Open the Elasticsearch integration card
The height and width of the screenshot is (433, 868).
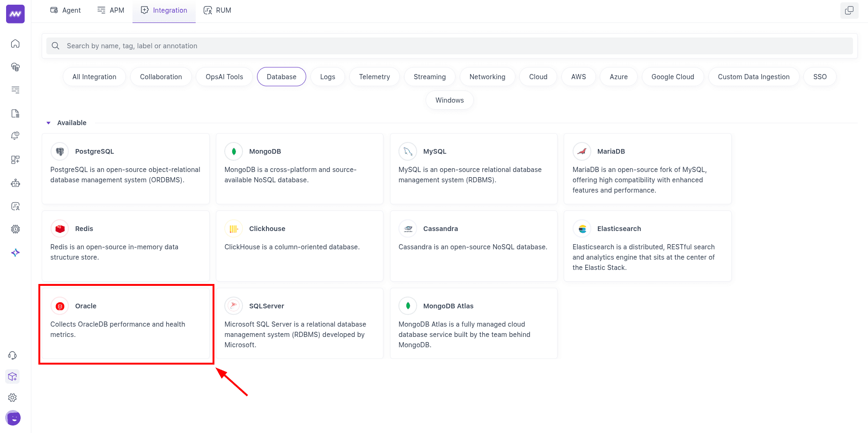[647, 246]
